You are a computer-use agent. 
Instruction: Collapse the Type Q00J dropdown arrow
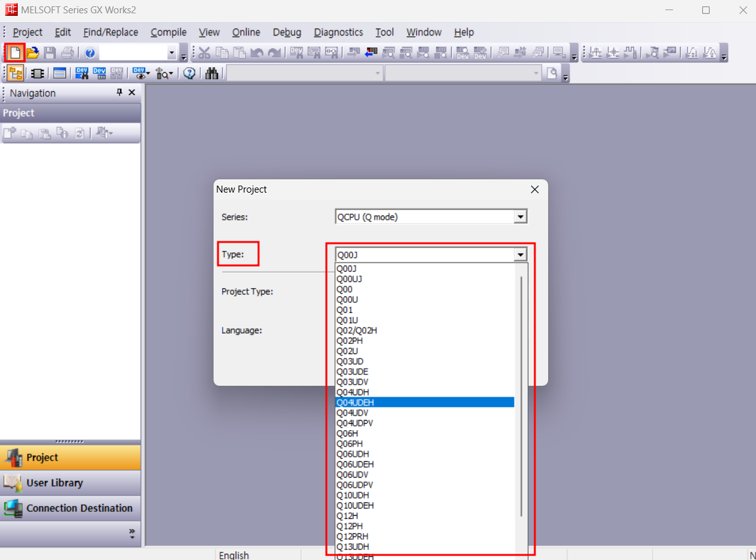[520, 255]
